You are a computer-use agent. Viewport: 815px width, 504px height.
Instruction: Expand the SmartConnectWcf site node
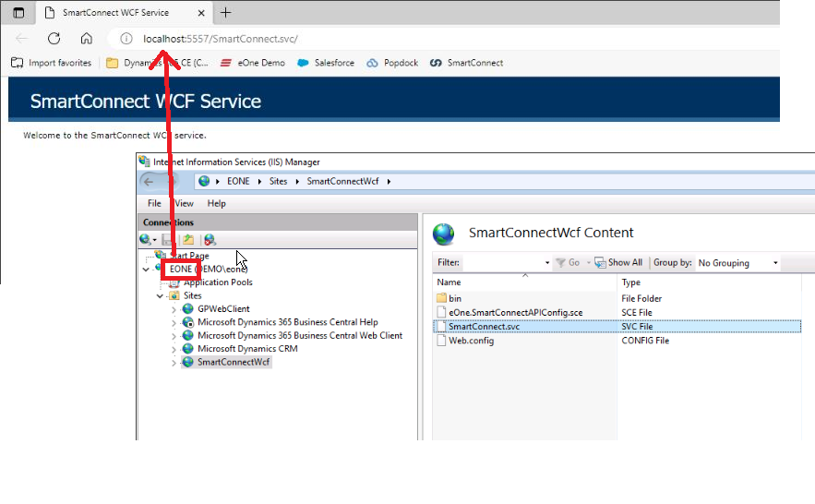pyautogui.click(x=174, y=363)
